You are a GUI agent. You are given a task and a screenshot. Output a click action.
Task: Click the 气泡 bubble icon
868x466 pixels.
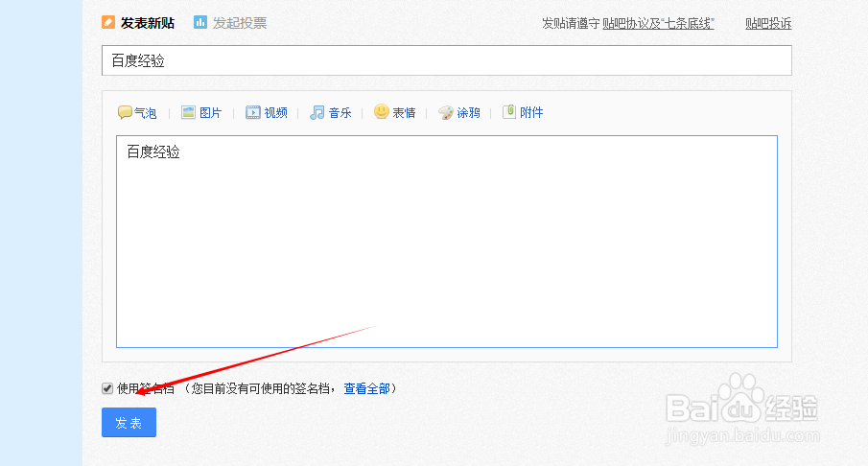(125, 112)
